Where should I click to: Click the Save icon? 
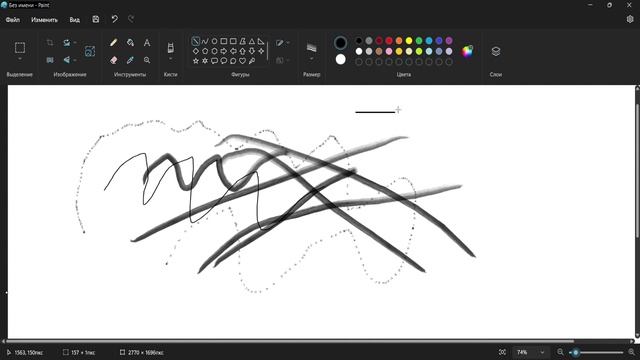pos(96,19)
